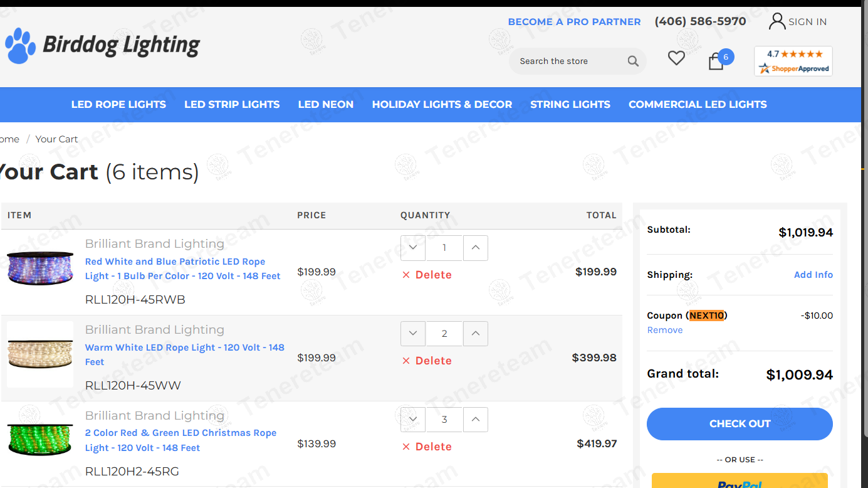Delete the Warm White LED rope light
The image size is (868, 488).
pos(427,361)
